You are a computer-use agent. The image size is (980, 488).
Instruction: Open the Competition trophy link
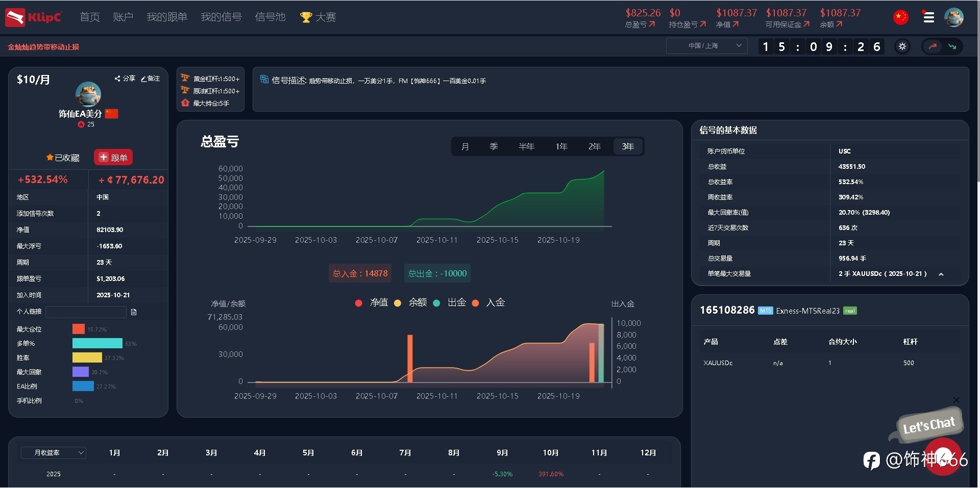(x=317, y=17)
